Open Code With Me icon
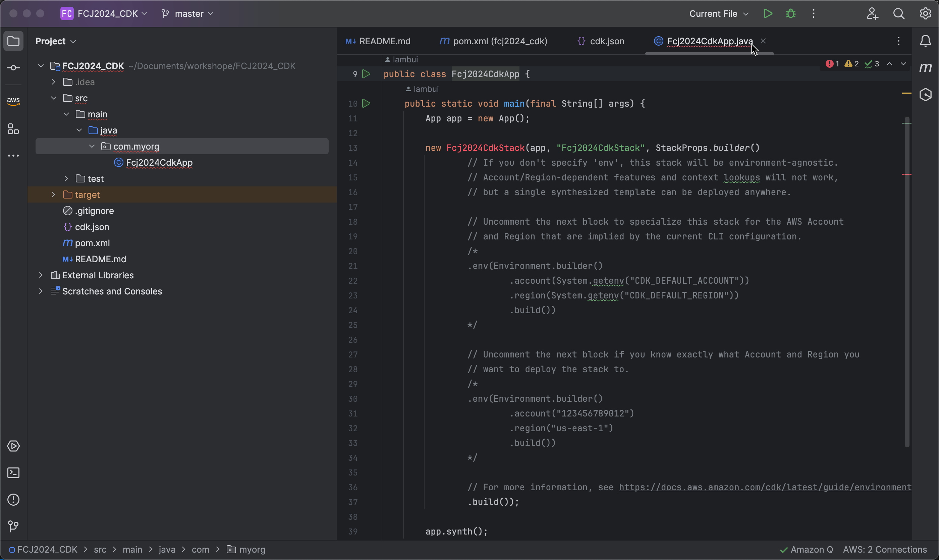939x560 pixels. (x=872, y=14)
